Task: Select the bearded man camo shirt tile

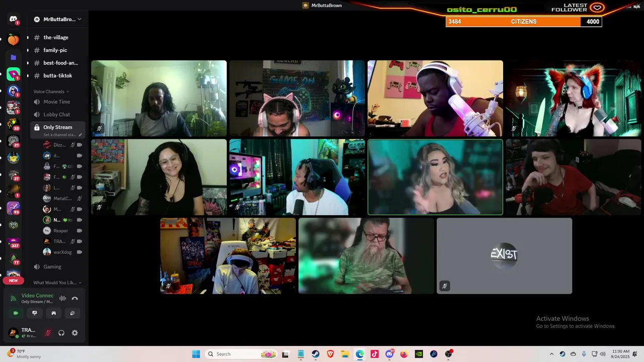Action: 366,256
